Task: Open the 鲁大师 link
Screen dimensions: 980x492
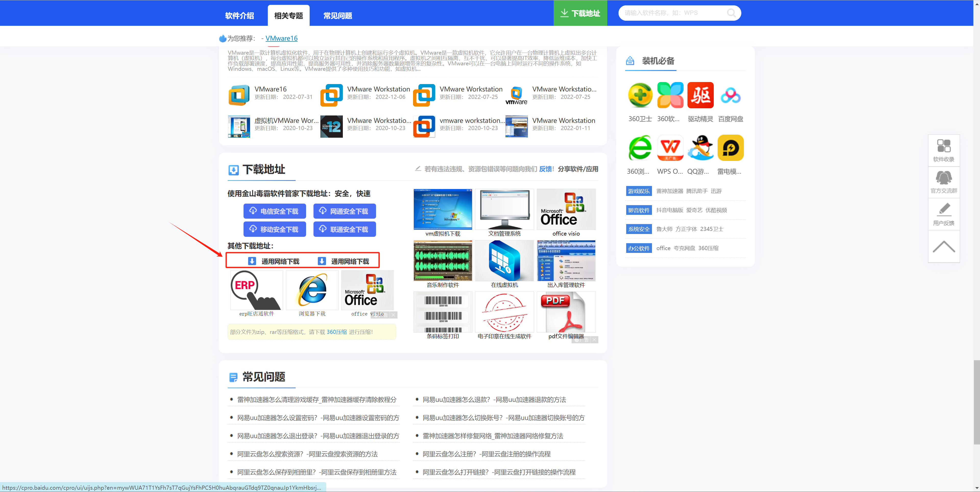Action: click(664, 229)
